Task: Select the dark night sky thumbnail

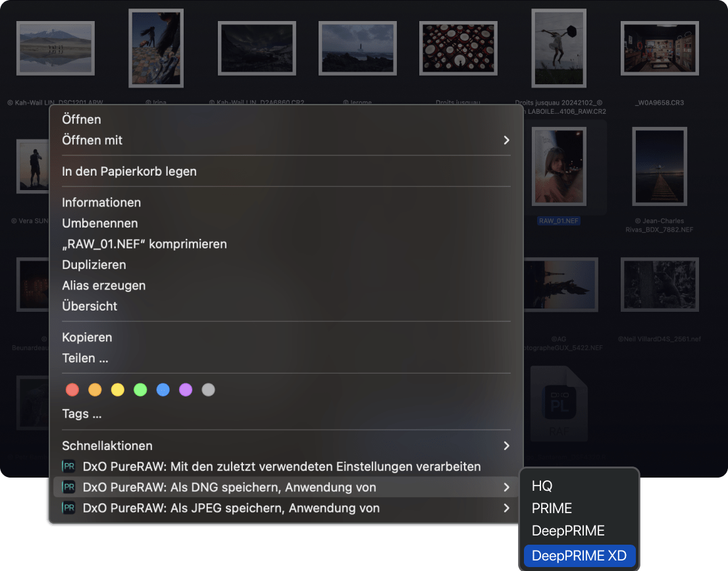Action: click(257, 48)
